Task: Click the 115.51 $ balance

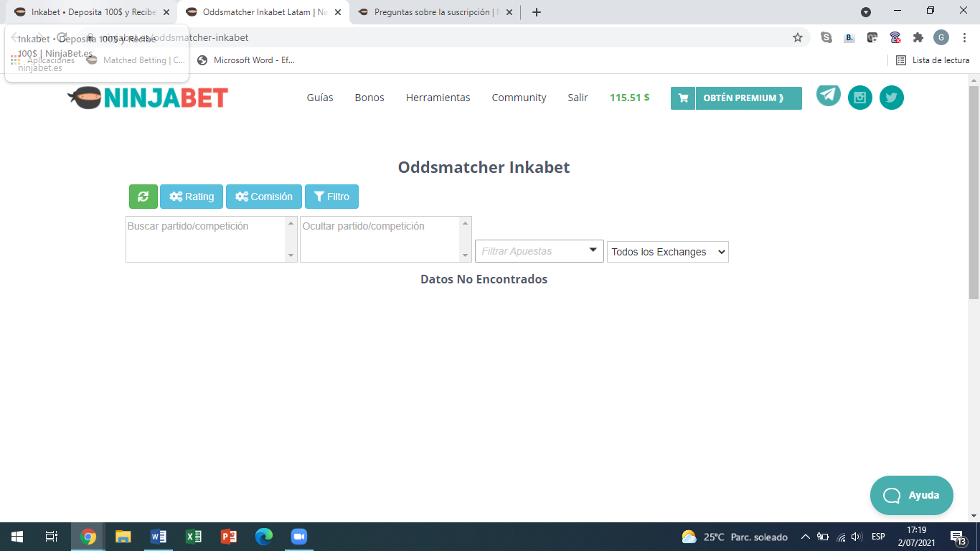Action: click(629, 98)
